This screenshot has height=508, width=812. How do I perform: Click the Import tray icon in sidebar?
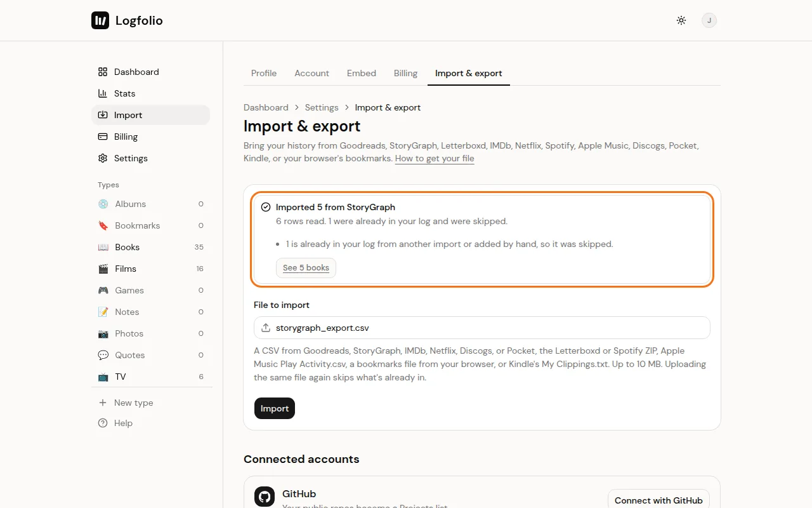click(x=103, y=115)
